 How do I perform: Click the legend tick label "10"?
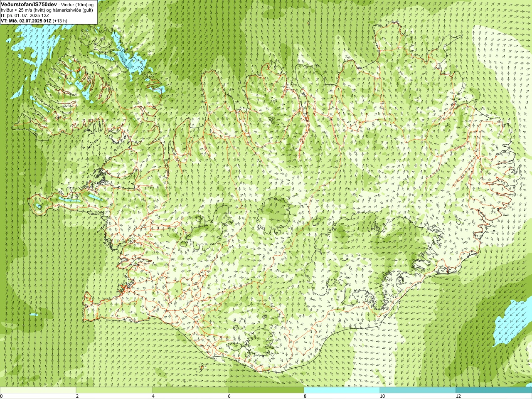point(382,396)
